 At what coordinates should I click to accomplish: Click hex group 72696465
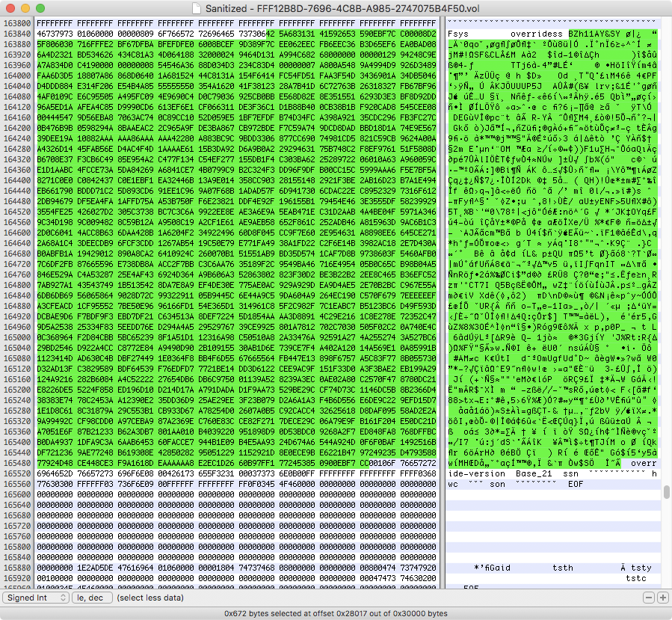pyautogui.click(x=216, y=34)
